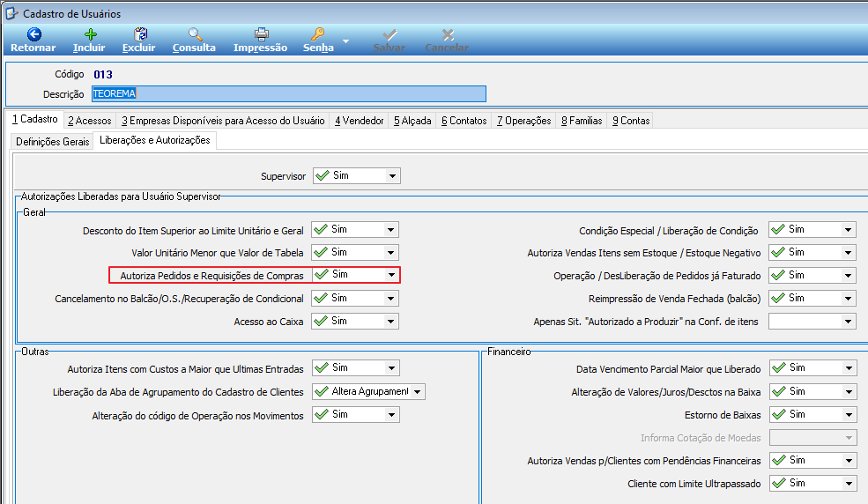Click the Impressão printer icon
This screenshot has height=504, width=868.
pos(262,34)
